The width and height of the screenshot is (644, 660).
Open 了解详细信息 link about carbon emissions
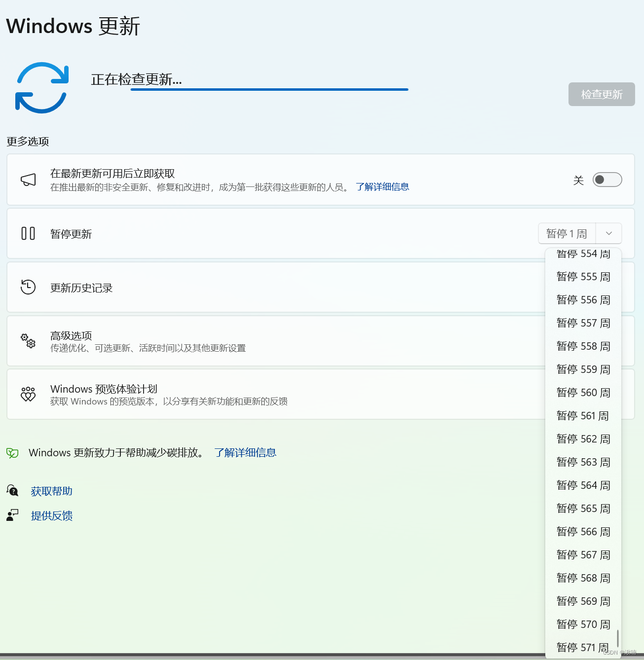(x=245, y=453)
